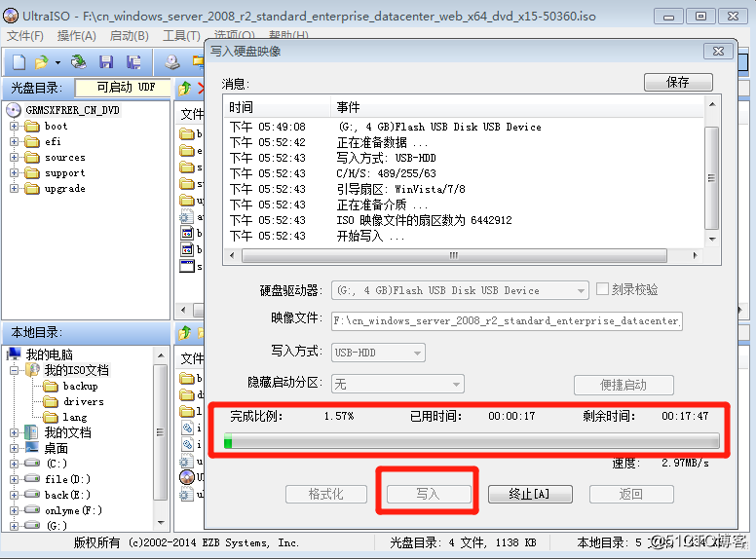The width and height of the screenshot is (756, 559).
Task: Open the dropdown arrow beside Open icon
Action: tap(57, 62)
